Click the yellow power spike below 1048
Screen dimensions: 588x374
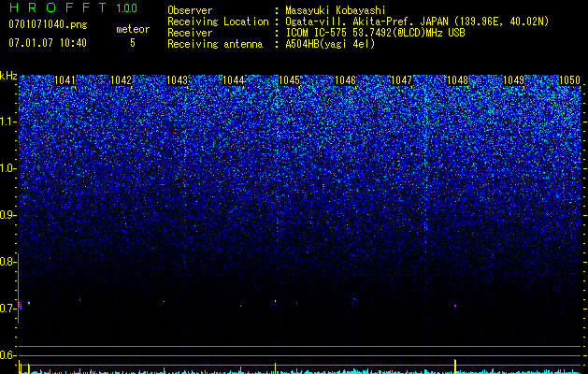coord(455,367)
